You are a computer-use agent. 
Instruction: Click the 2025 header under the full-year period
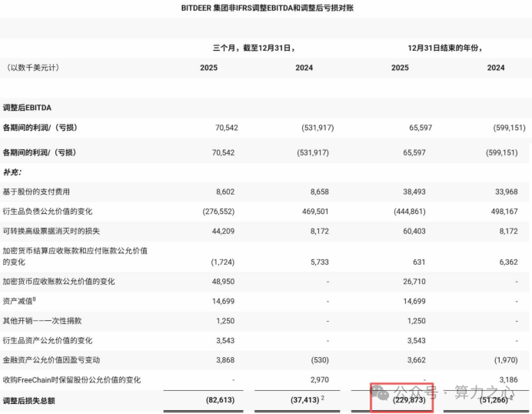click(x=400, y=68)
